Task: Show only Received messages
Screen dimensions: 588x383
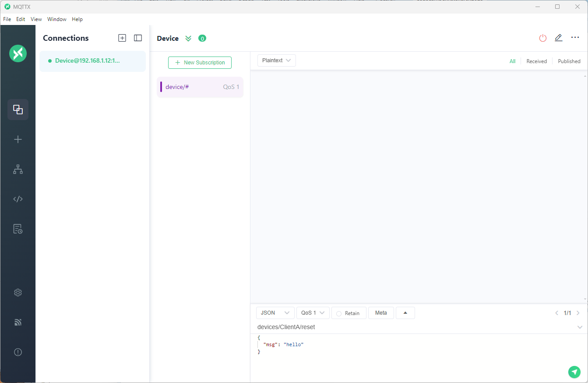Action: 536,61
